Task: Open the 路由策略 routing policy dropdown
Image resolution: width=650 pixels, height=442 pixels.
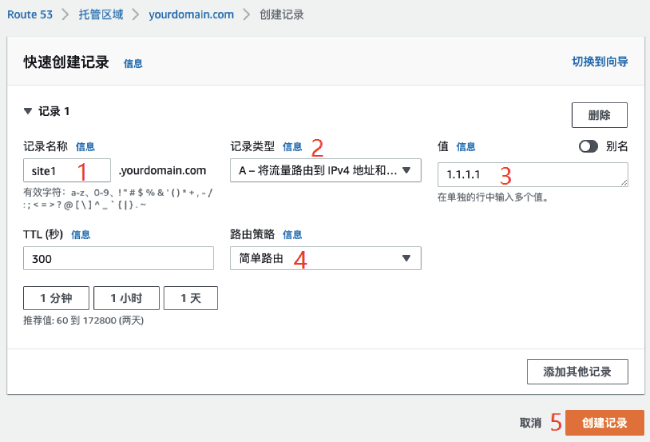Action: point(325,259)
